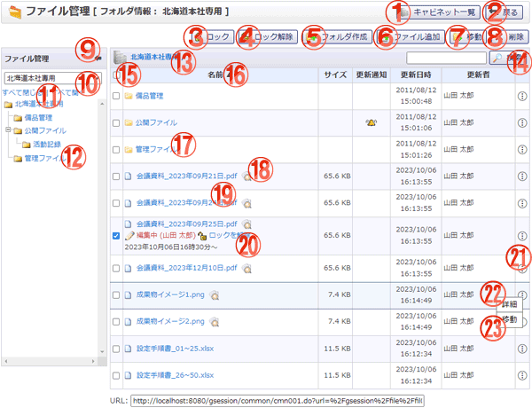Tick checkbox for 備品管理 folder row

pyautogui.click(x=116, y=96)
